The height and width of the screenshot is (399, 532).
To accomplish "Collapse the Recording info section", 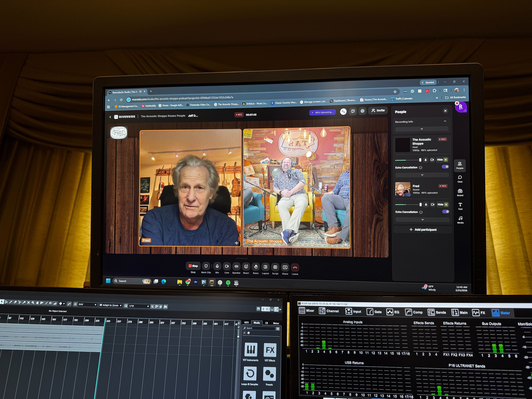I will click(x=445, y=121).
